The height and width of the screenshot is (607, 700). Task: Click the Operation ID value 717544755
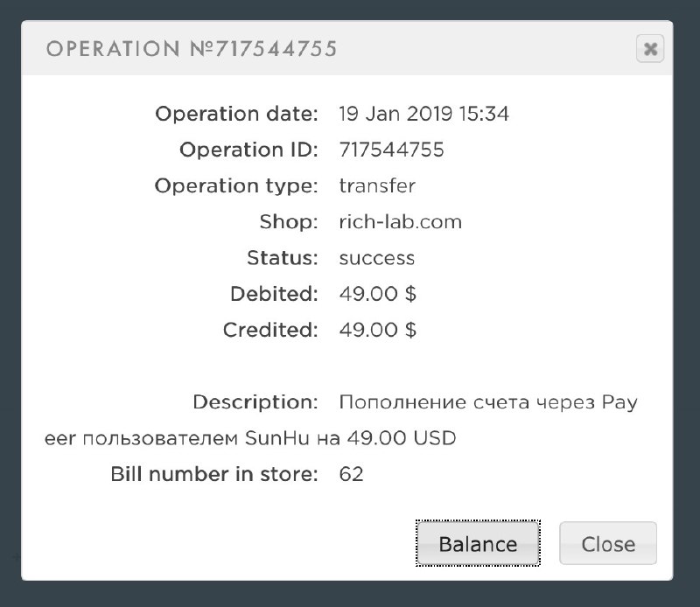pos(391,150)
